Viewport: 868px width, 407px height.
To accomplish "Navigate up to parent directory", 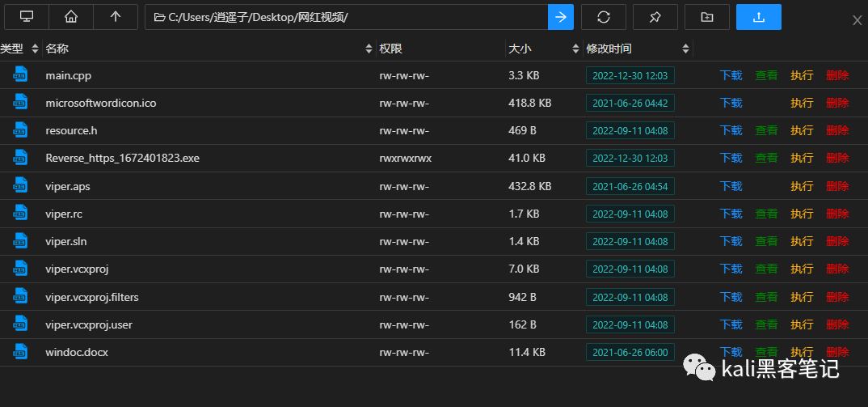I will click(x=116, y=17).
